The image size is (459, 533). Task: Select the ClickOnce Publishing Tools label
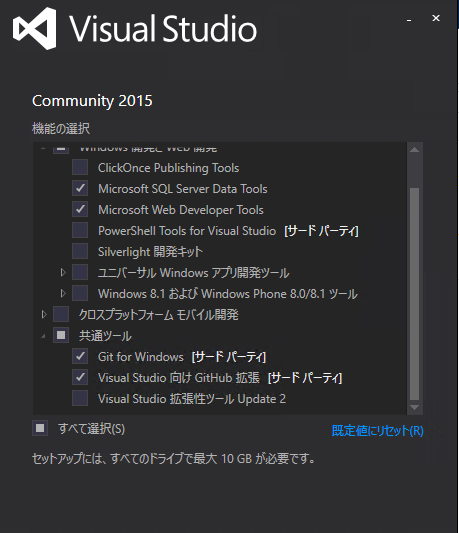(169, 168)
